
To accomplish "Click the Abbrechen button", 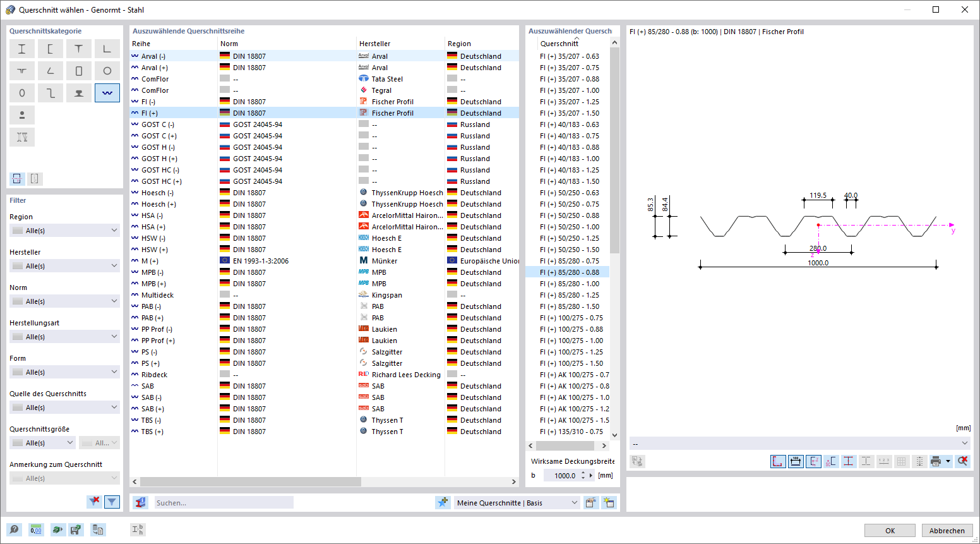I will pos(947,531).
